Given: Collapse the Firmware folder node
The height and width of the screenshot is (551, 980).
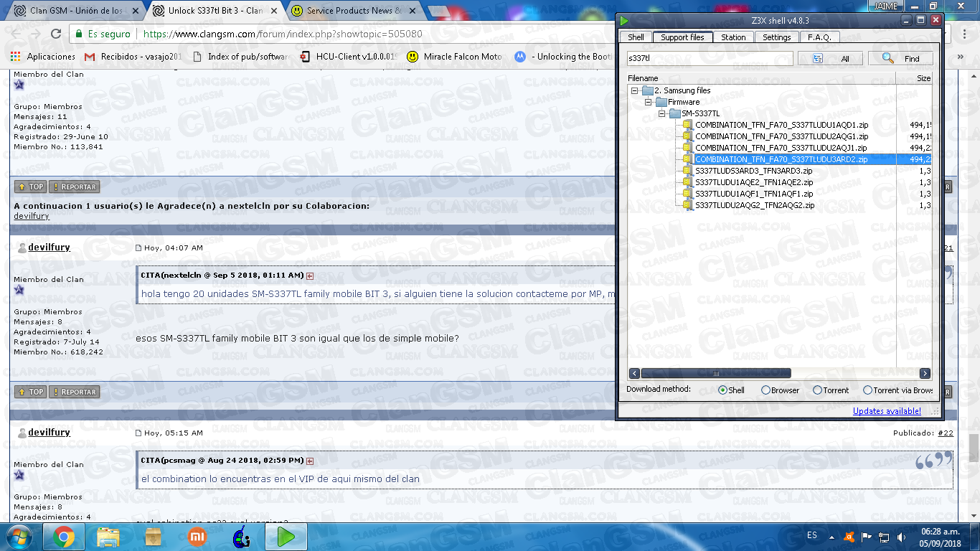Looking at the screenshot, I should [x=648, y=102].
